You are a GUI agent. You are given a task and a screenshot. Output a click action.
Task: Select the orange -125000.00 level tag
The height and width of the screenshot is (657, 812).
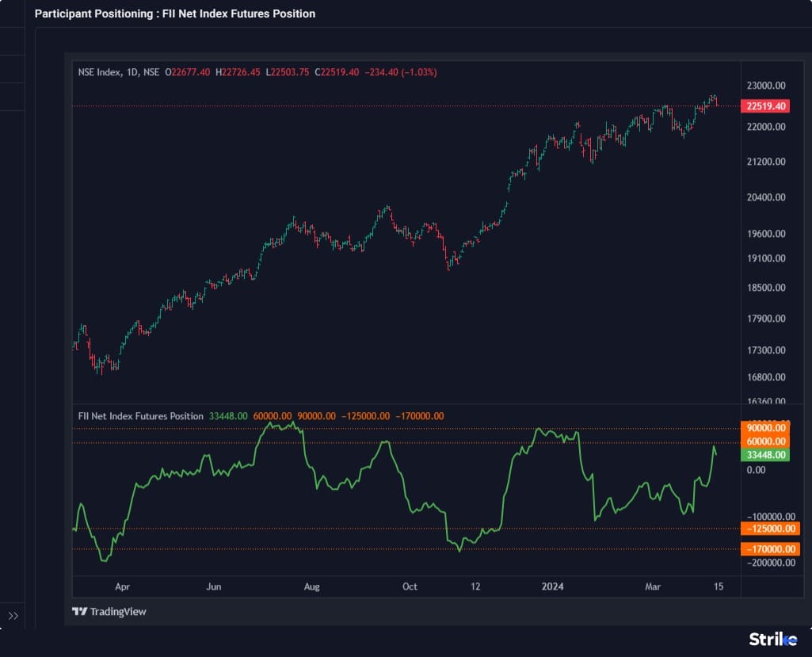coord(769,529)
